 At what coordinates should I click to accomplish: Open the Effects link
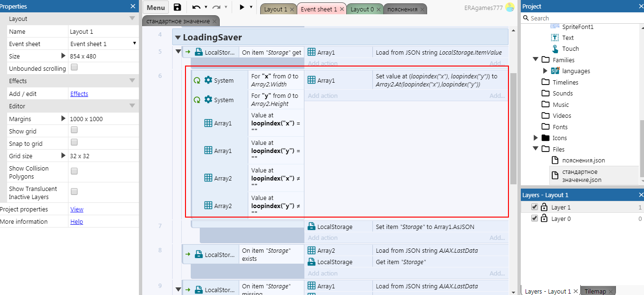(x=79, y=94)
